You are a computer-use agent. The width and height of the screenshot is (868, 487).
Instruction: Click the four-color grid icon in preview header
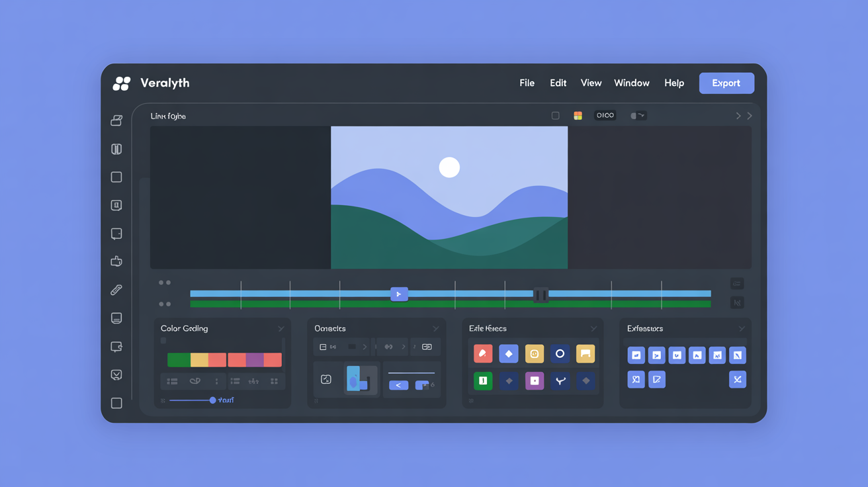[x=578, y=116]
